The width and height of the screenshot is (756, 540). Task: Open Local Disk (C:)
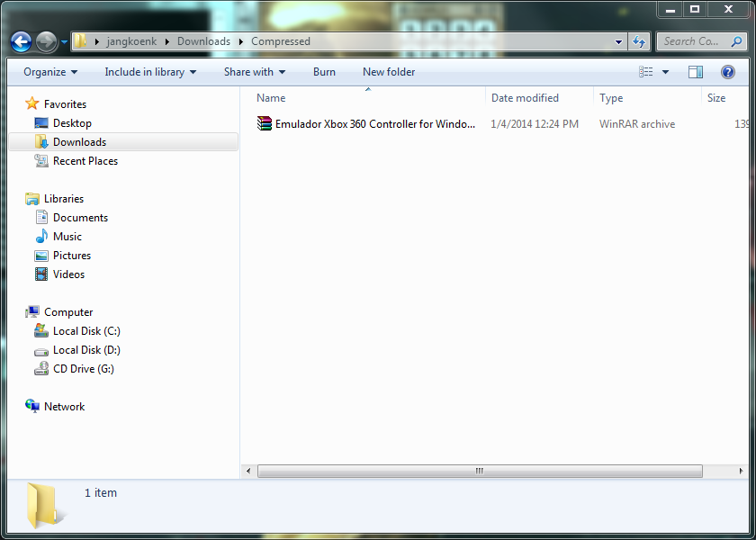[x=86, y=331]
